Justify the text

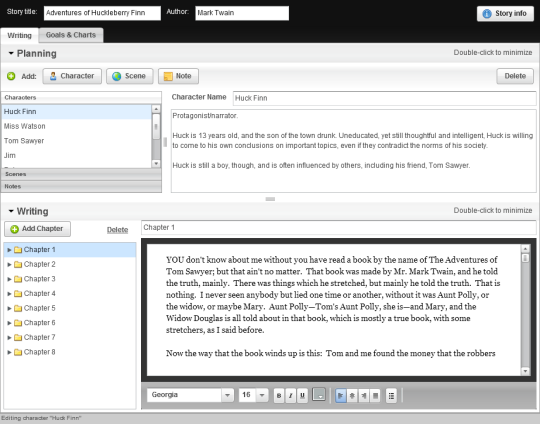tap(375, 396)
